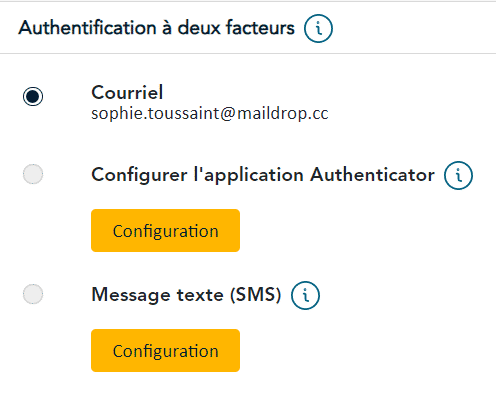The image size is (496, 397).
Task: Click the Message texte (SMS) label
Action: point(186,295)
